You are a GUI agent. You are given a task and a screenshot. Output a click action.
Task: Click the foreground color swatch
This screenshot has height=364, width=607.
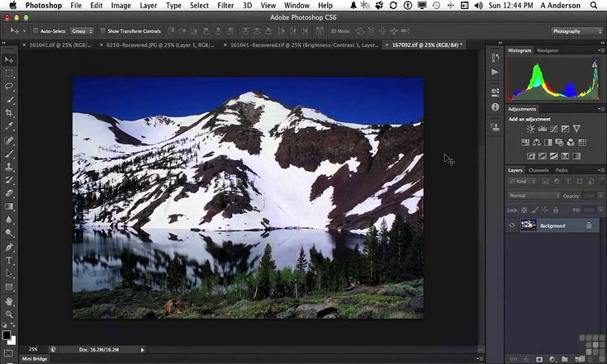(x=7, y=335)
